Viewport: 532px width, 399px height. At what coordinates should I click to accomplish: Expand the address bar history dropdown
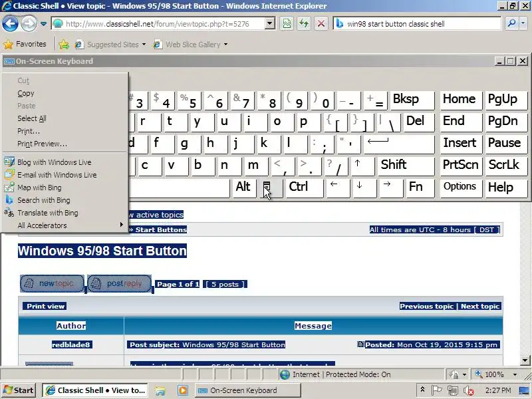pyautogui.click(x=270, y=24)
